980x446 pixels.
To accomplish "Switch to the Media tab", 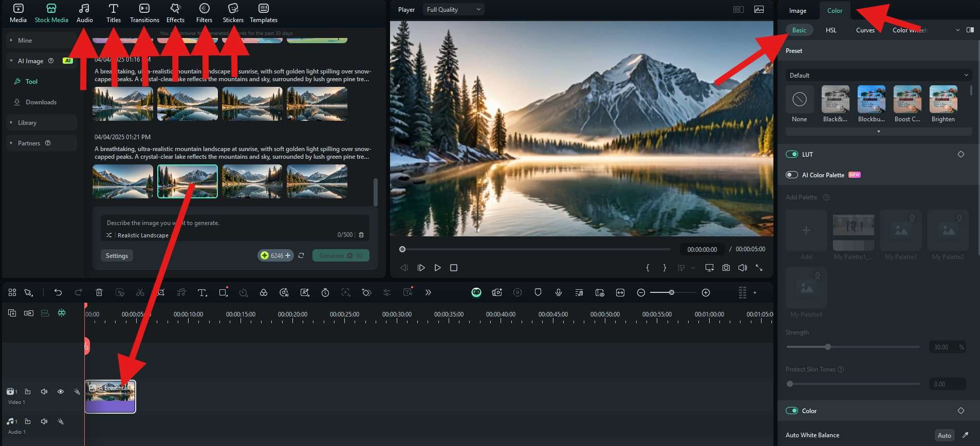I will tap(18, 13).
